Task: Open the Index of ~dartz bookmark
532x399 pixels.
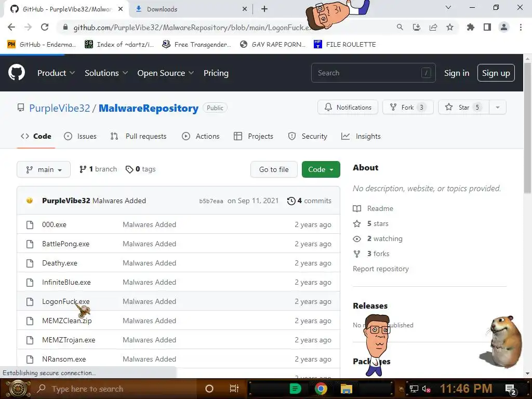Action: [119, 45]
